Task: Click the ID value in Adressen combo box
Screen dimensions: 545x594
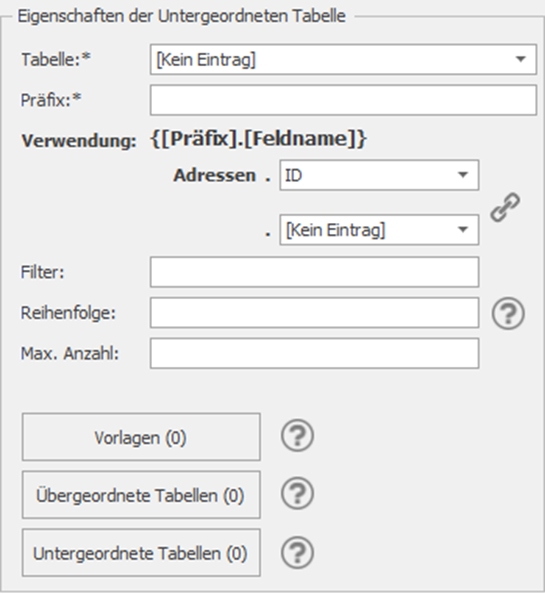Action: [x=294, y=175]
